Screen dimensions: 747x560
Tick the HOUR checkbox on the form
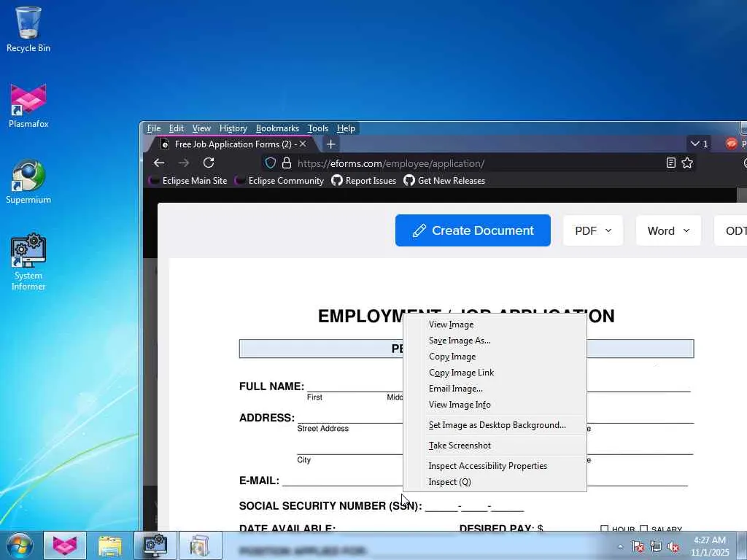[605, 529]
